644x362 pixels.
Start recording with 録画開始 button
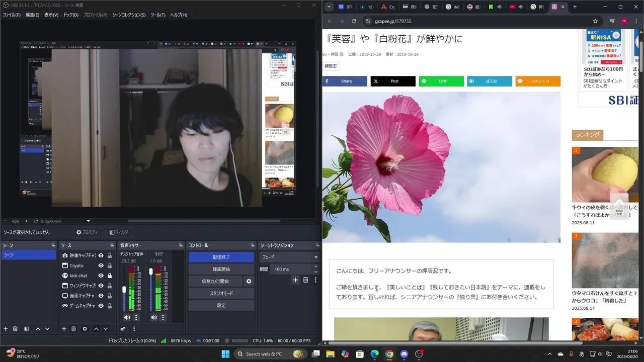(221, 269)
